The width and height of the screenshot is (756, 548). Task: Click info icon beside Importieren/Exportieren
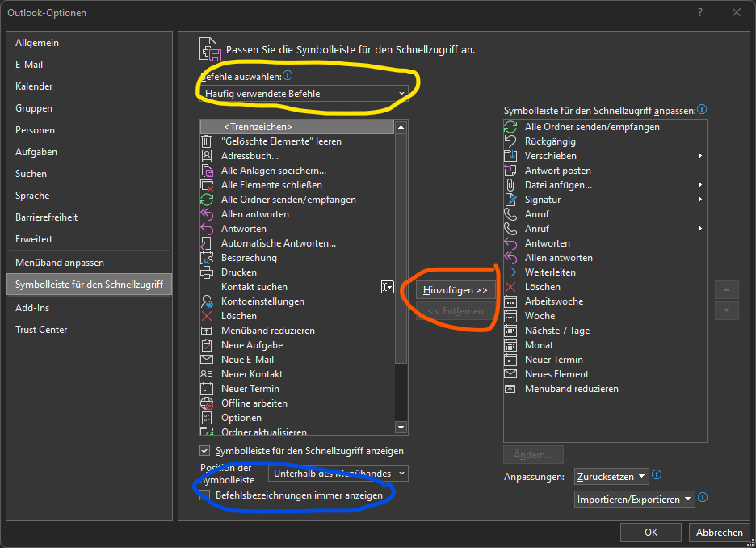click(x=703, y=497)
